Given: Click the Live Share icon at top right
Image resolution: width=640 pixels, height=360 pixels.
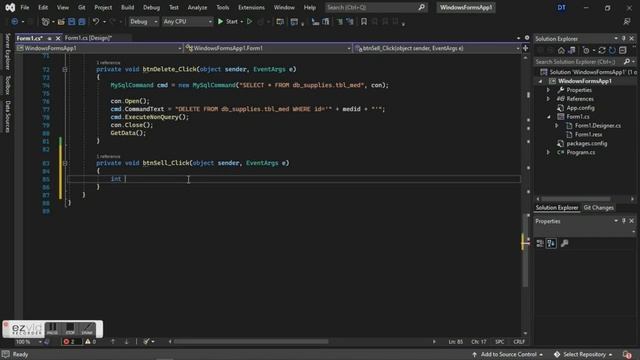Looking at the screenshot, I should 627,22.
